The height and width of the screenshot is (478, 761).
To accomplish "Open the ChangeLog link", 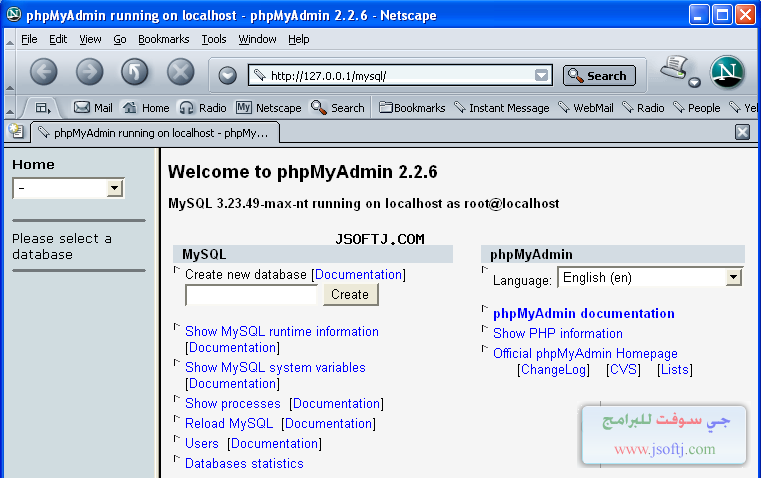I will coord(553,369).
